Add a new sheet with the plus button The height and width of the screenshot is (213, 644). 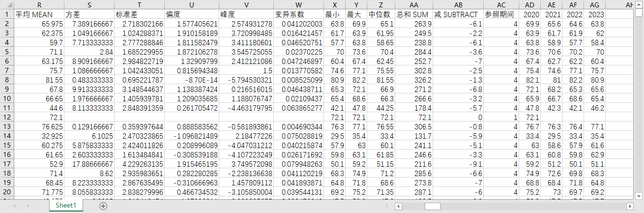point(103,206)
